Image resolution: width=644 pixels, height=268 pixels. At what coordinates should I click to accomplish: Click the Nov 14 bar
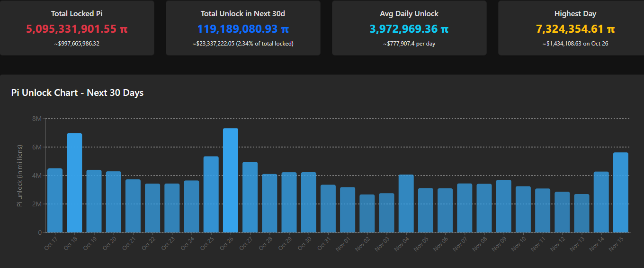(x=601, y=202)
